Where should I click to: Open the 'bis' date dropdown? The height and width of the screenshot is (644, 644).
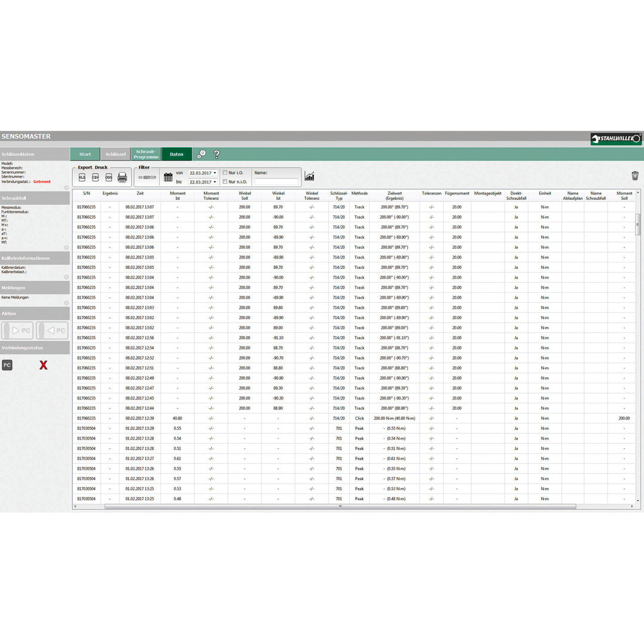click(x=215, y=182)
